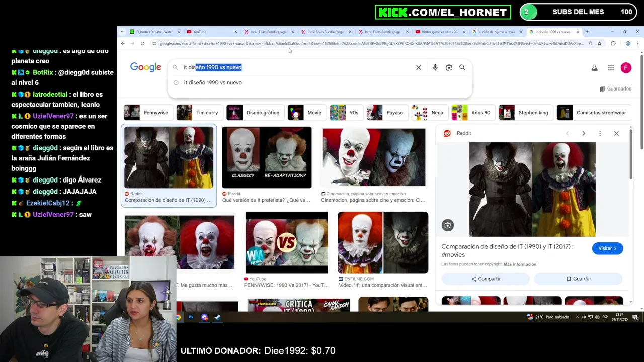644x362 pixels.
Task: Click the browser address bar URL
Action: click(371, 44)
